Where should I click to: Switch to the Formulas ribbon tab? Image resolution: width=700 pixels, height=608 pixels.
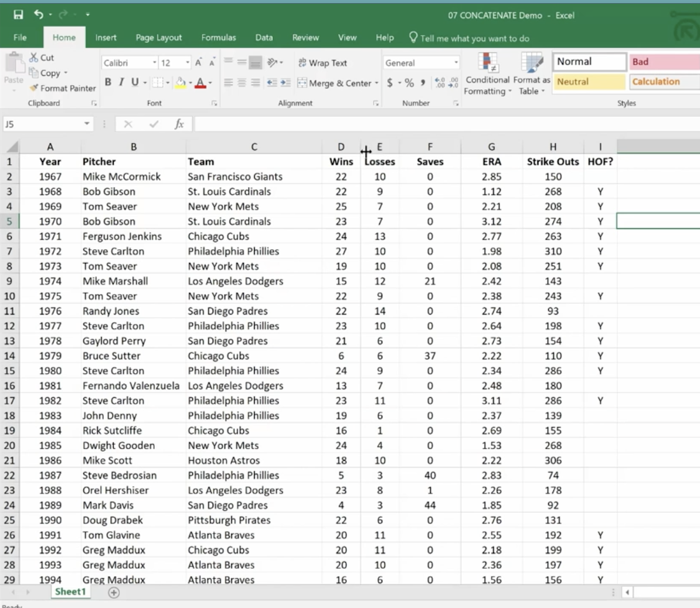tap(218, 37)
